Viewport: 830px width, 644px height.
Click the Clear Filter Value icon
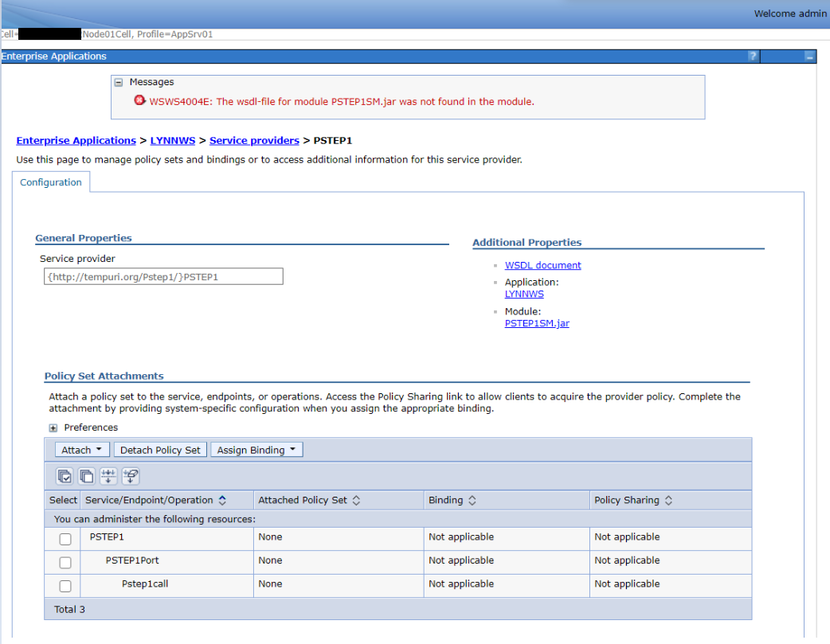tap(131, 476)
